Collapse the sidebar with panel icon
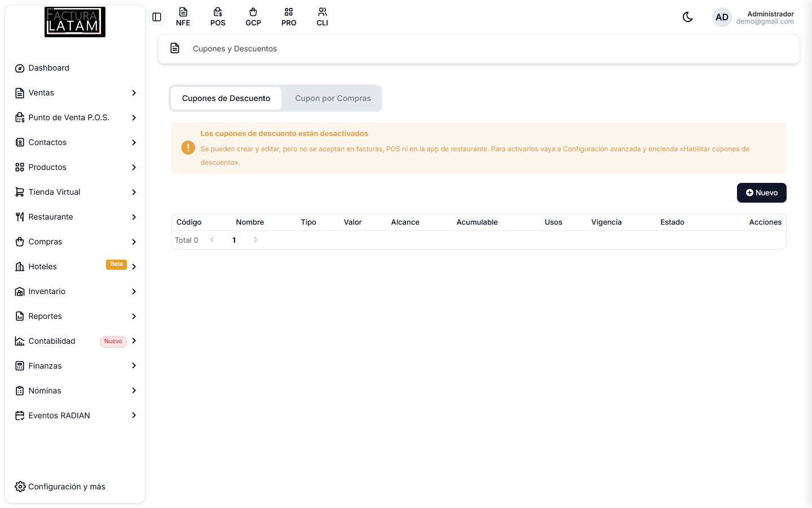The height and width of the screenshot is (508, 812). 157,17
